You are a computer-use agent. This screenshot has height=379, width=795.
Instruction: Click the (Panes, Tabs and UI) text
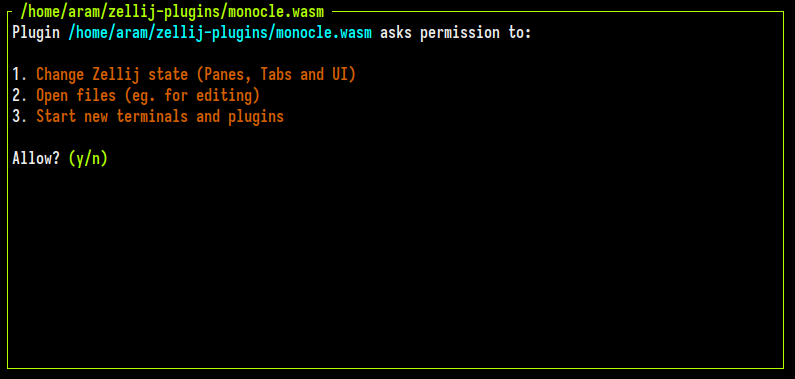(x=276, y=75)
